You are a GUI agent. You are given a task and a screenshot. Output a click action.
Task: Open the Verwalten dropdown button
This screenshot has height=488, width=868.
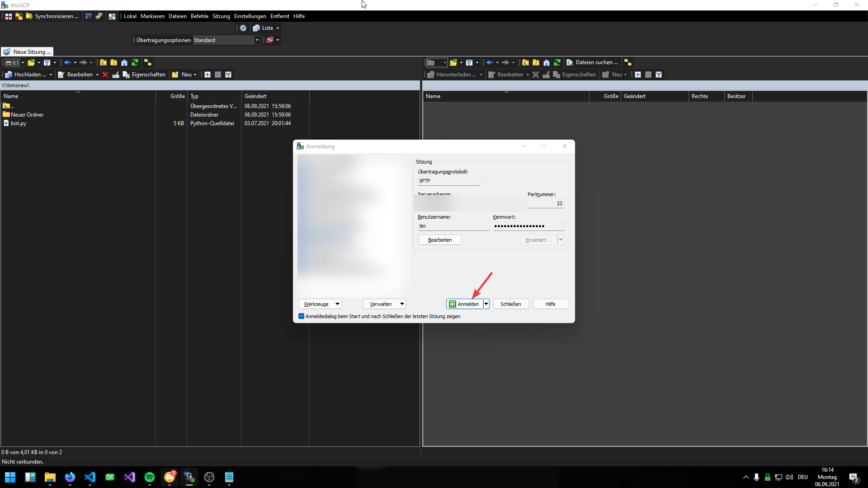click(384, 304)
